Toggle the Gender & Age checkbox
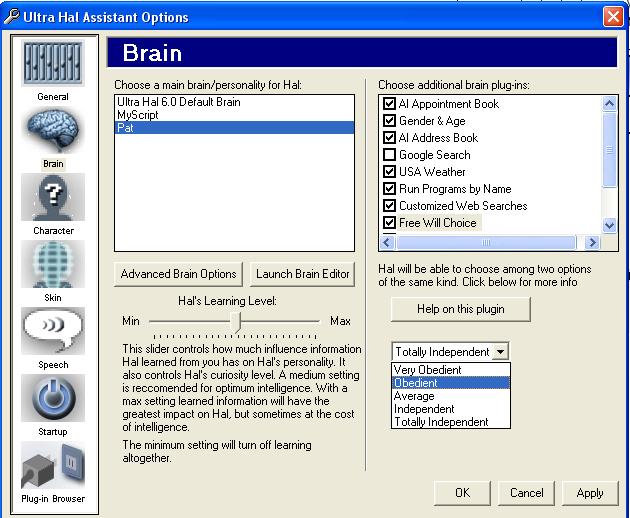This screenshot has height=518, width=630. (x=389, y=121)
